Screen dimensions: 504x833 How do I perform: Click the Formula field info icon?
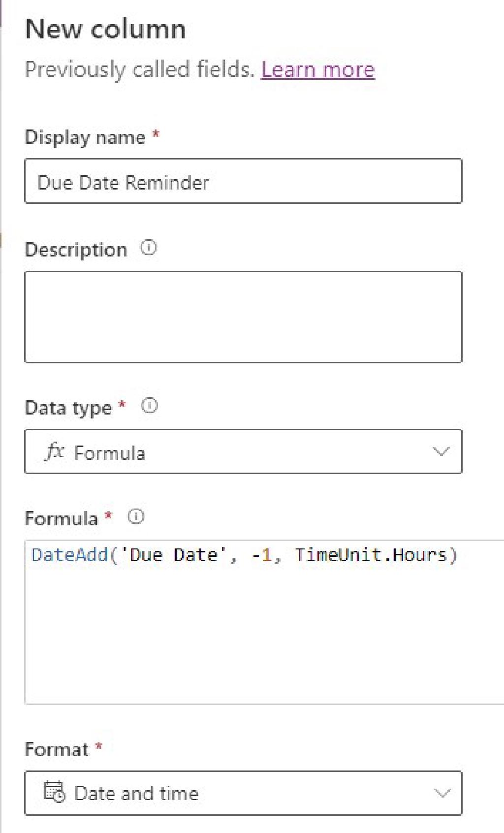pyautogui.click(x=136, y=517)
